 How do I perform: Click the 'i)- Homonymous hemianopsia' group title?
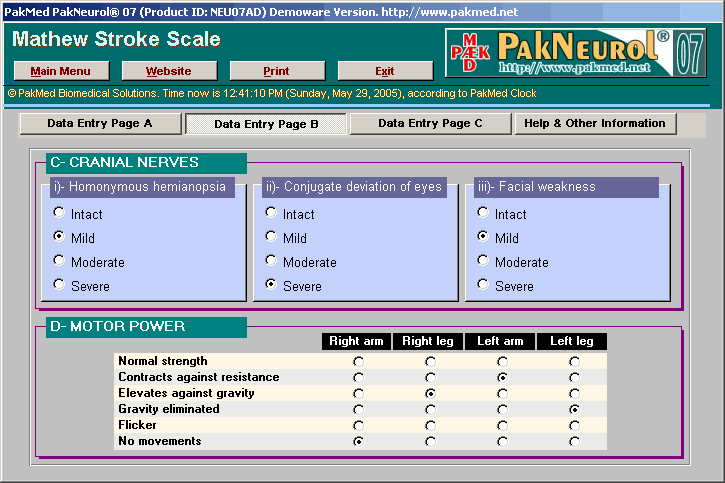click(140, 187)
